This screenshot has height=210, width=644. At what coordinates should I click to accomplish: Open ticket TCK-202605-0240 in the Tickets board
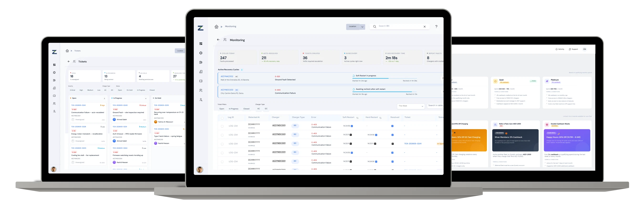120,105
